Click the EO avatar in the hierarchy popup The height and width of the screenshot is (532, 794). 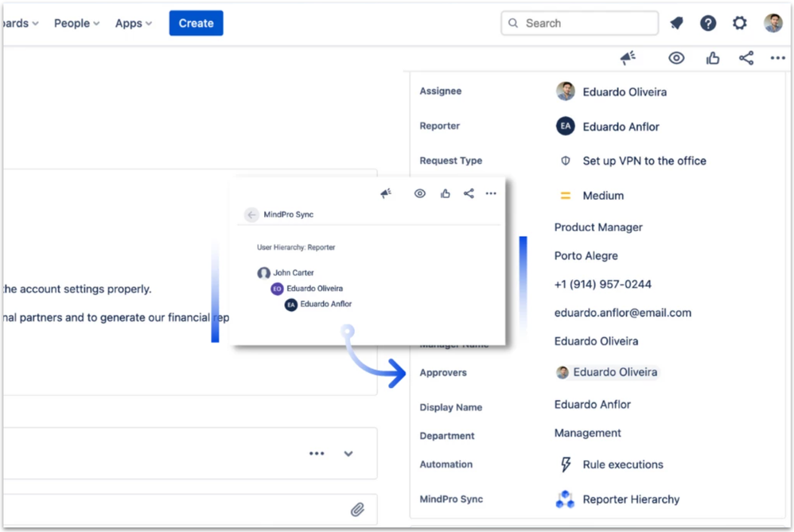click(277, 289)
